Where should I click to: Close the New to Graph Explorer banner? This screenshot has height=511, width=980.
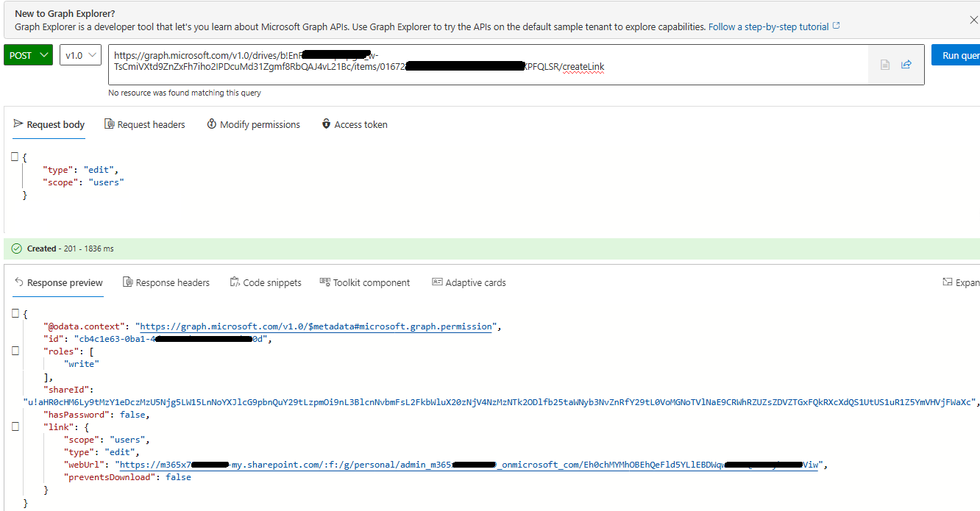973,21
